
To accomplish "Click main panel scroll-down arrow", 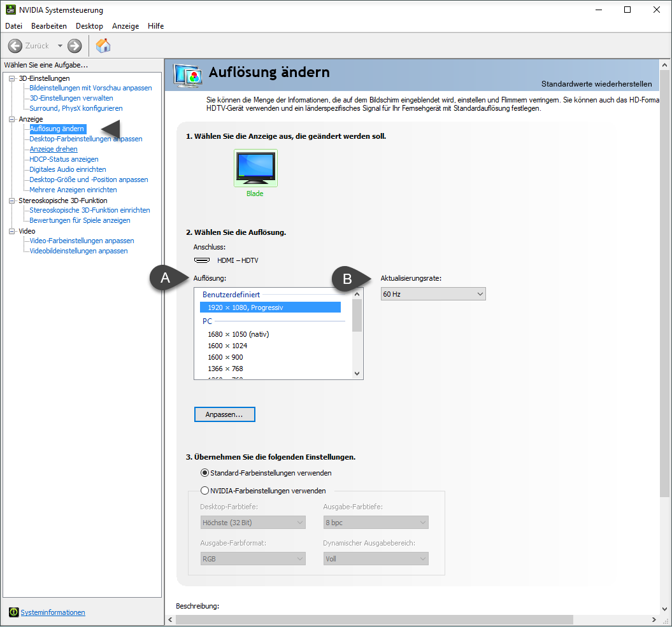I will [665, 609].
